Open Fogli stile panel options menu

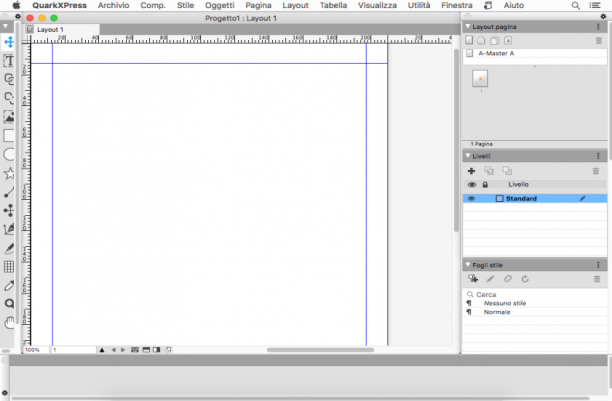[x=598, y=265]
